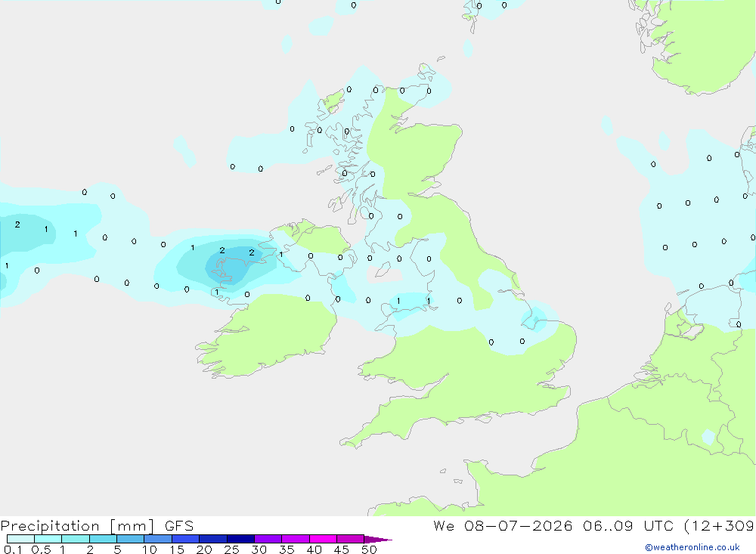
Task: Click the legend label '45'
Action: (342, 549)
